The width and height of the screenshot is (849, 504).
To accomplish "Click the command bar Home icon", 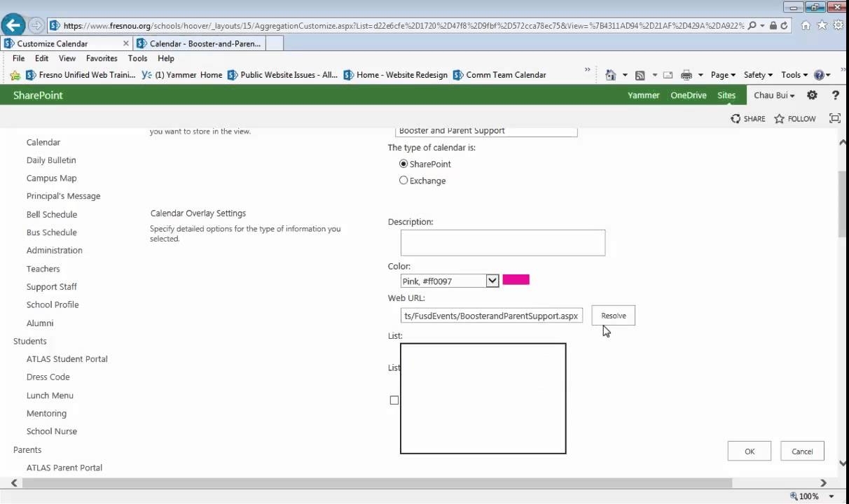I will click(611, 75).
